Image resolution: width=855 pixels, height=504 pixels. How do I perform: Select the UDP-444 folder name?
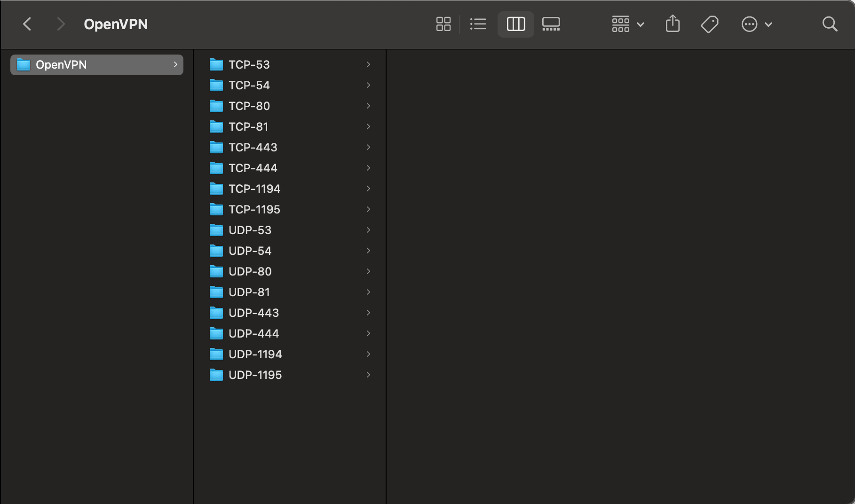(x=254, y=333)
